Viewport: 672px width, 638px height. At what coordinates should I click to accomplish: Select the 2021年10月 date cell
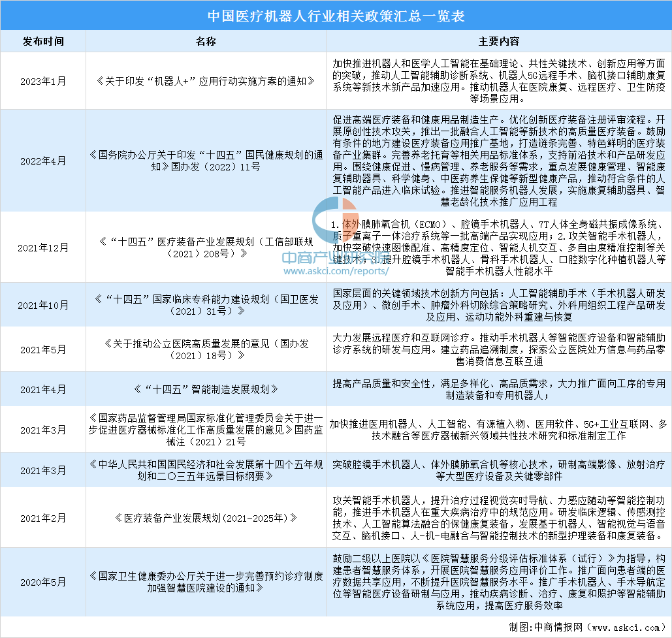[x=43, y=305]
